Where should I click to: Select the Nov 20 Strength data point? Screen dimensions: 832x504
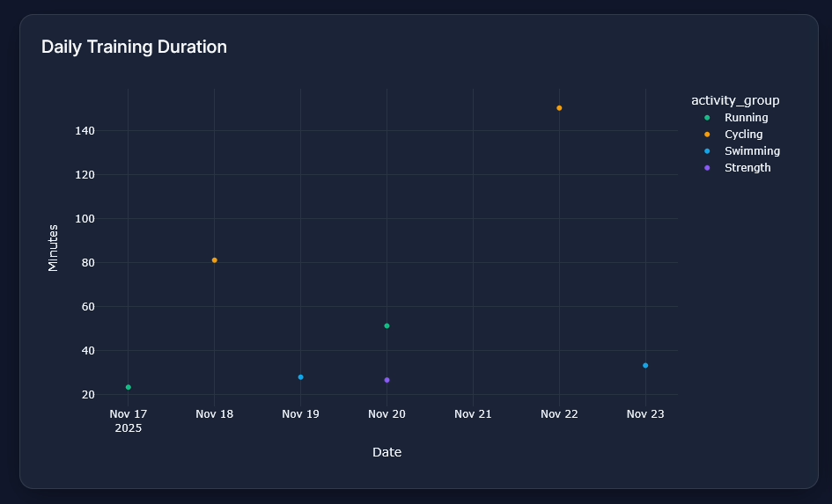click(387, 380)
